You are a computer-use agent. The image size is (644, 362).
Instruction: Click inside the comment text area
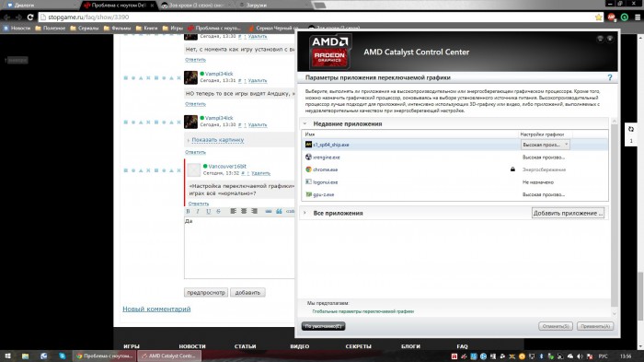tap(239, 247)
